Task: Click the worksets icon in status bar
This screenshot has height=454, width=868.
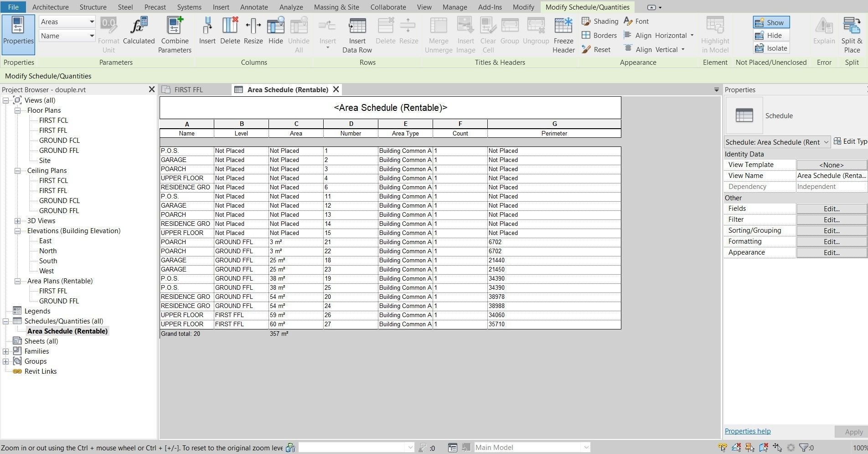Action: pyautogui.click(x=290, y=448)
